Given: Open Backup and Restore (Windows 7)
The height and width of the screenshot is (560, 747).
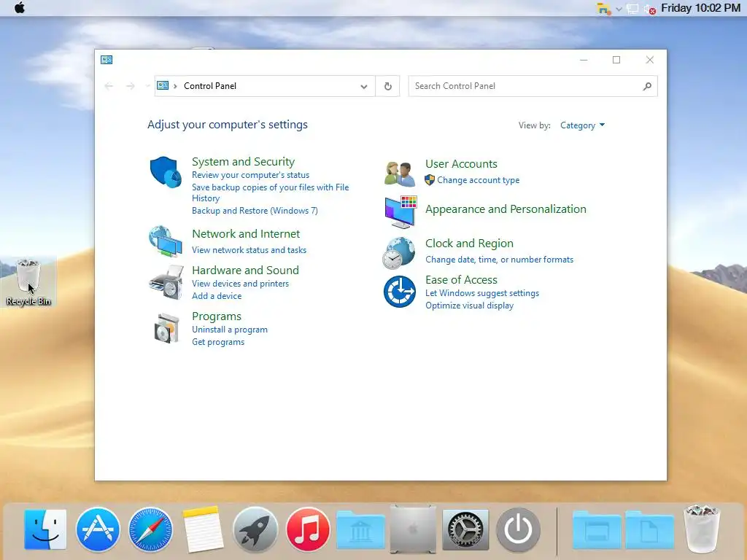Looking at the screenshot, I should pyautogui.click(x=255, y=211).
